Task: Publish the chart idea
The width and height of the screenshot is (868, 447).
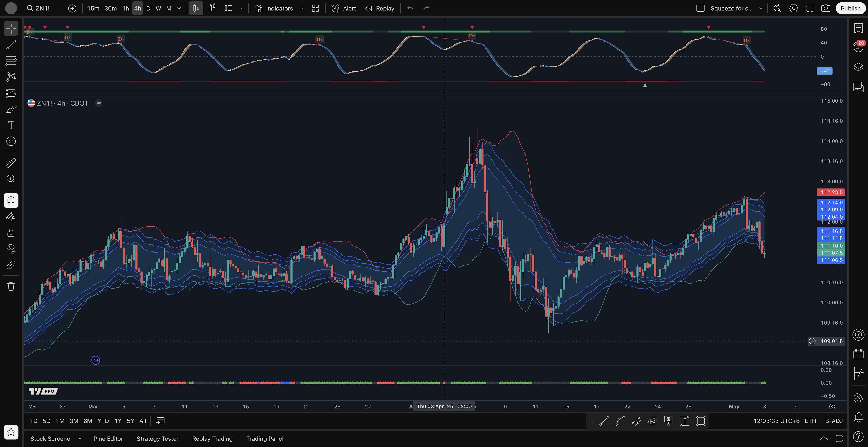Action: point(850,8)
